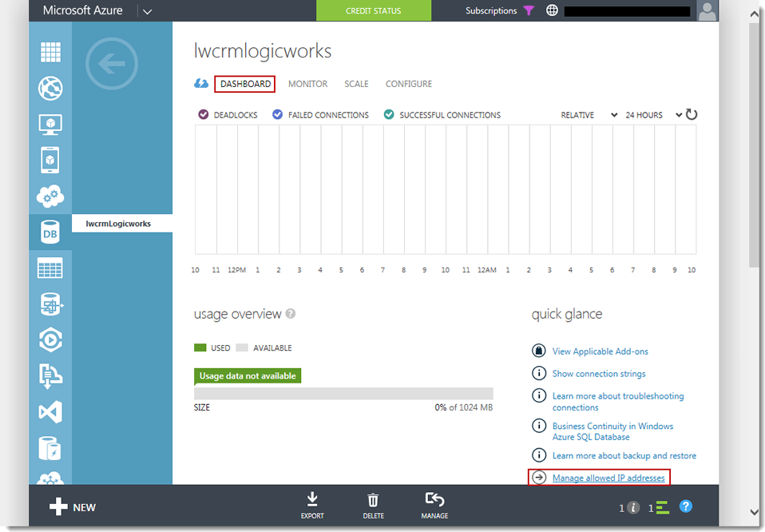Viewport: 765px width, 532px height.
Task: Click the DELETE command
Action: (x=373, y=506)
